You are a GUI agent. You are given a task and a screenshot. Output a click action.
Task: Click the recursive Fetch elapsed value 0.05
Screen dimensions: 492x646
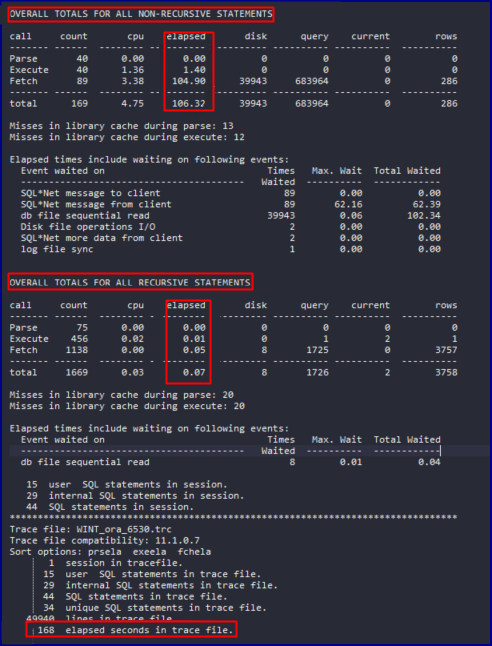[x=194, y=350]
